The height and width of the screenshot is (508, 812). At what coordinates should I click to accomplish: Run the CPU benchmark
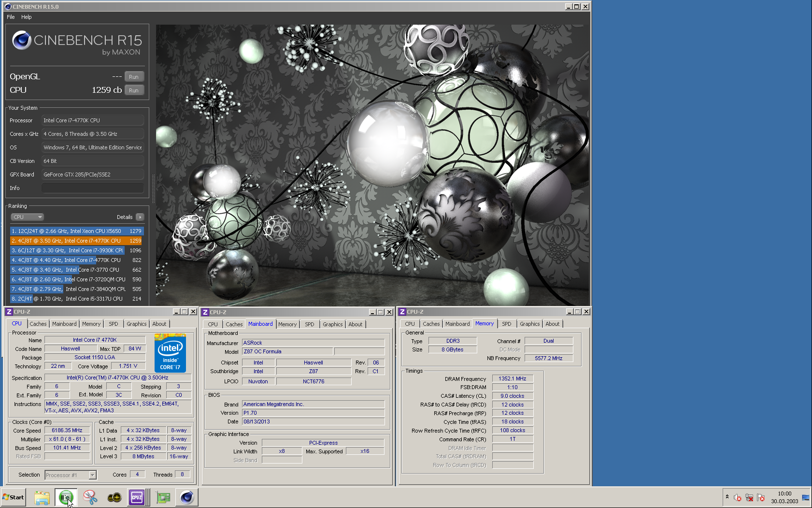[x=134, y=90]
